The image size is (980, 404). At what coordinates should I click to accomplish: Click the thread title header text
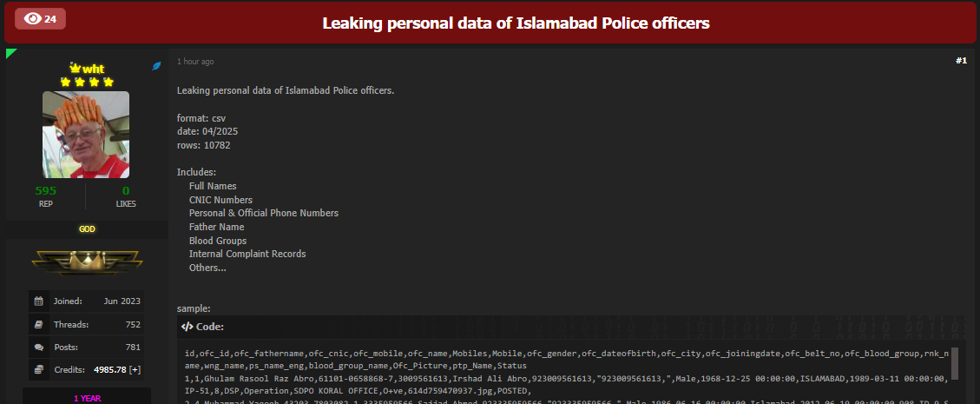[x=516, y=23]
